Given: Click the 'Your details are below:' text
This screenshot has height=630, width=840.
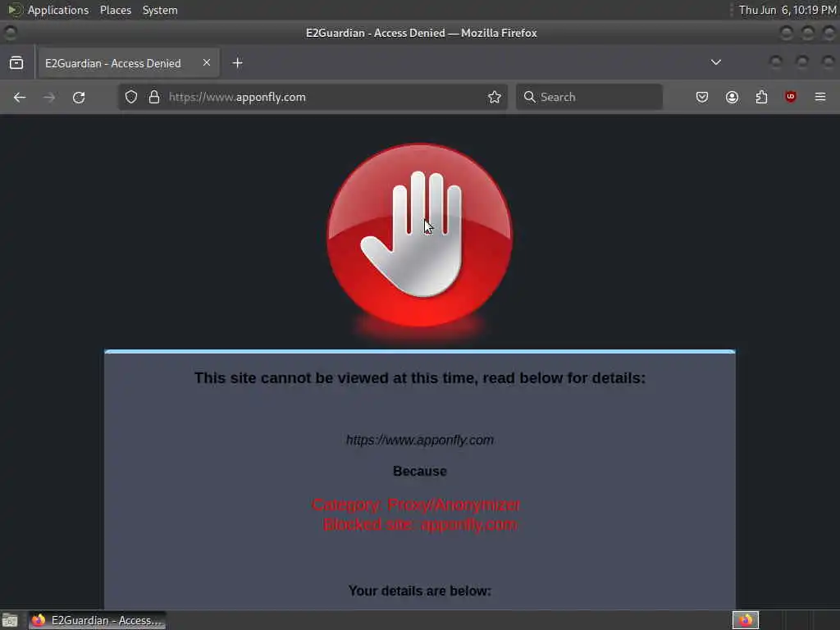Looking at the screenshot, I should point(419,591).
